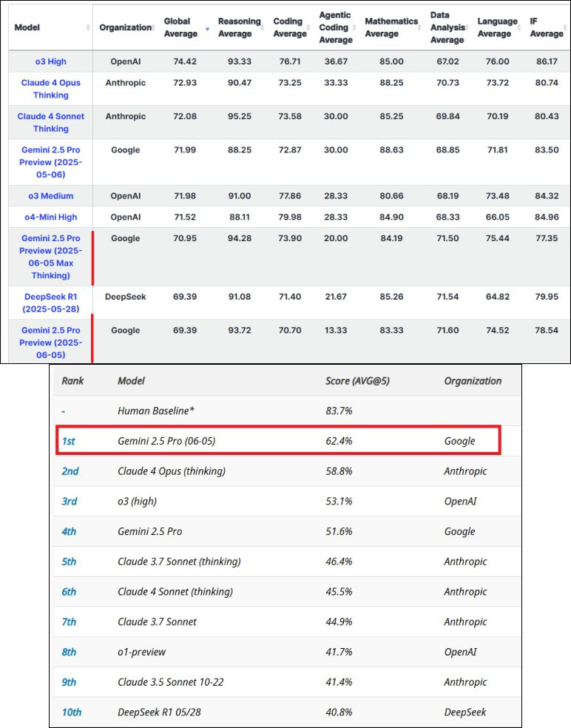Select the Claude 4 Opus (thinking) entry
The height and width of the screenshot is (728, 571).
pos(172,471)
